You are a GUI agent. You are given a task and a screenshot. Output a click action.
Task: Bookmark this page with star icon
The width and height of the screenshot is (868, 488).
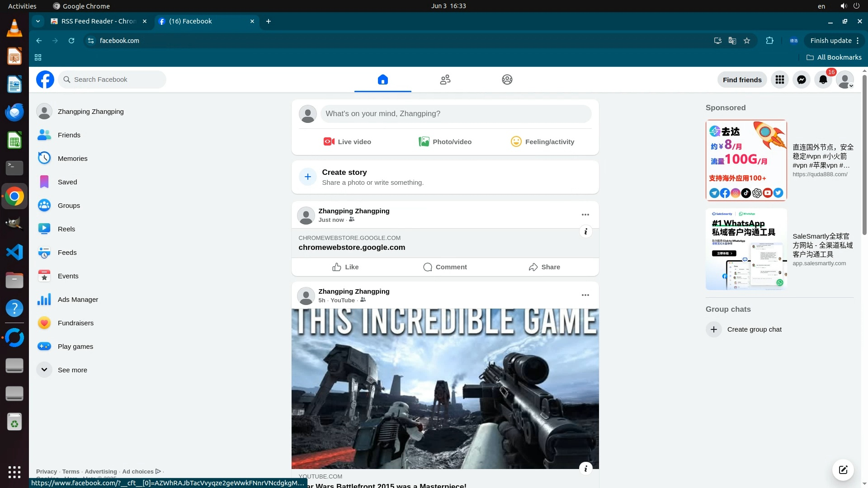point(747,41)
